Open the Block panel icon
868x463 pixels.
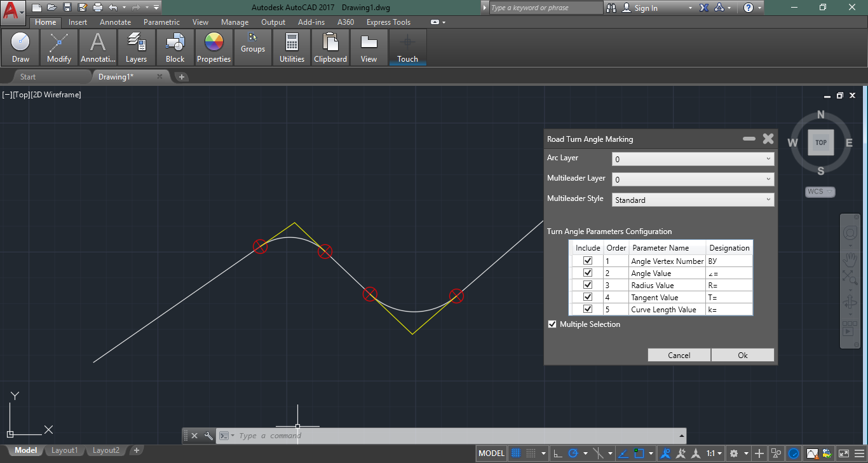[175, 47]
